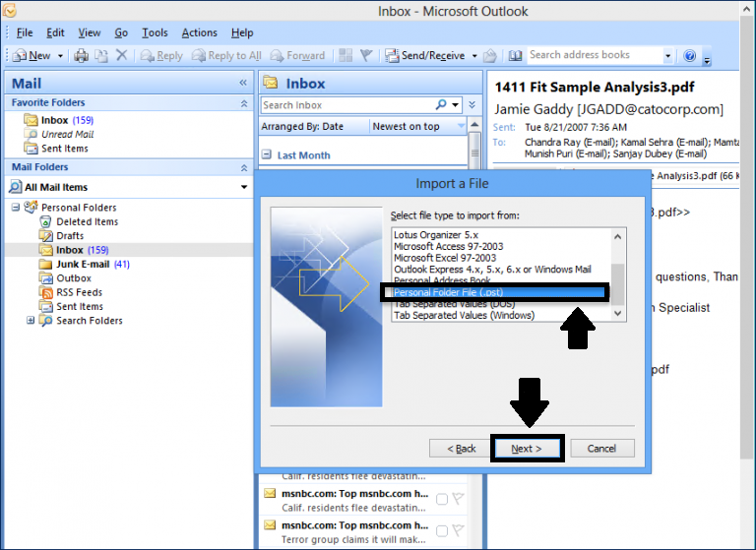The height and width of the screenshot is (550, 756).
Task: Collapse the Mail Folders section
Action: pos(244,167)
